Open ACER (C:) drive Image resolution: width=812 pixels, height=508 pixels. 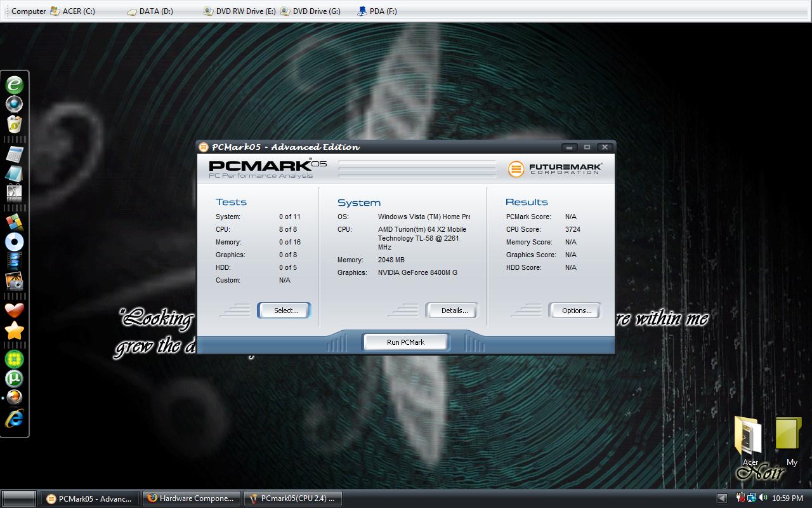pos(72,11)
